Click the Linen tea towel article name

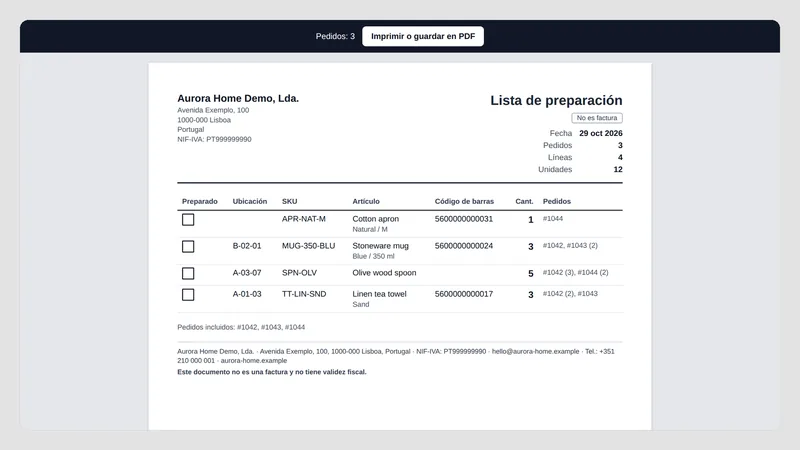coord(379,294)
